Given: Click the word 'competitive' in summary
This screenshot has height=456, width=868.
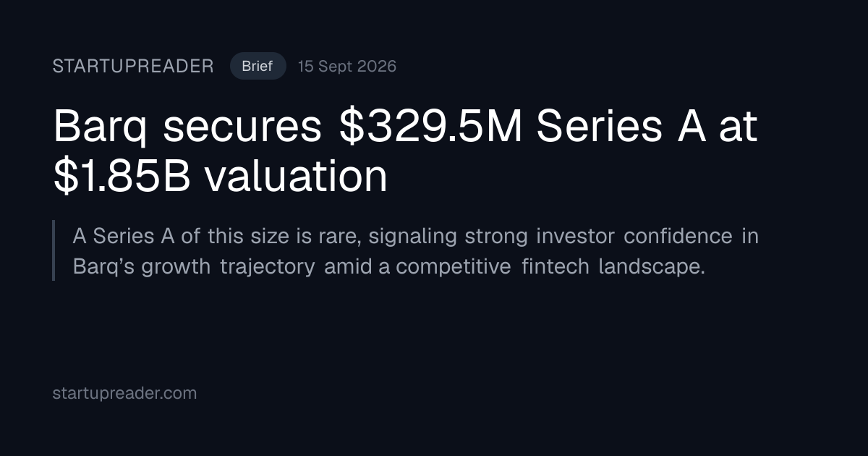Looking at the screenshot, I should pos(454,267).
